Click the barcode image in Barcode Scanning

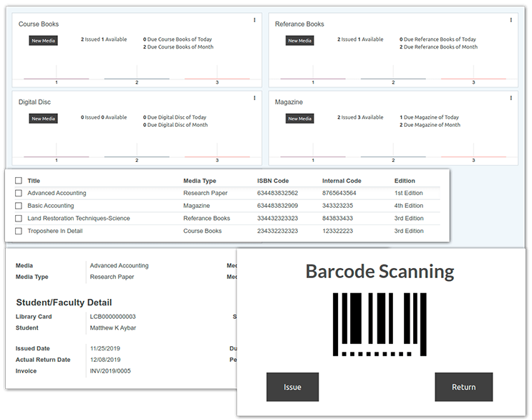tap(379, 324)
